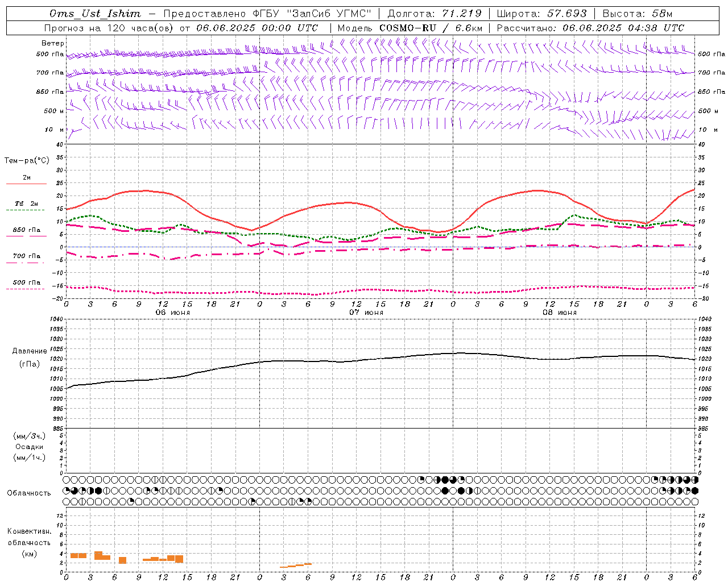Click the "06 июня" date label
The height and width of the screenshot is (582, 728).
pos(173,313)
